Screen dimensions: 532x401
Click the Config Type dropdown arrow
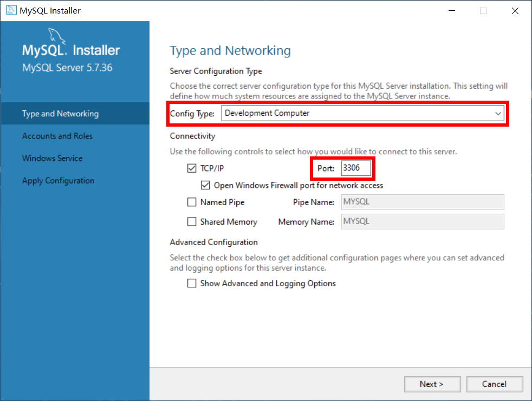[x=498, y=113]
